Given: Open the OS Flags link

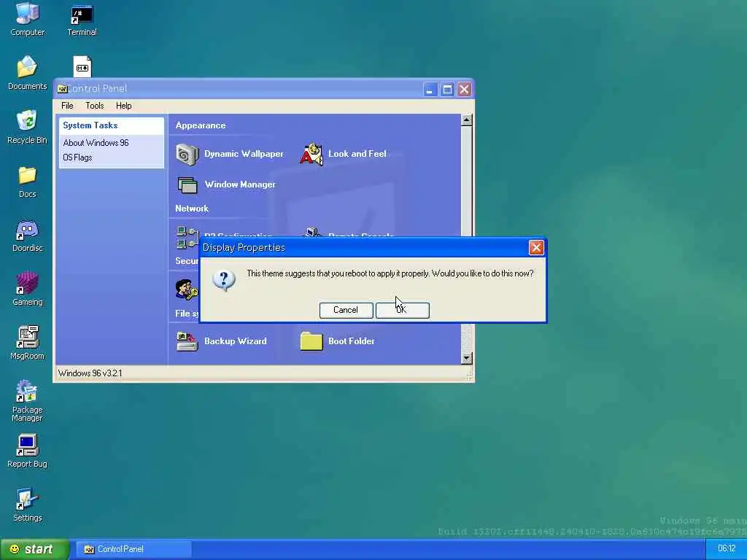Looking at the screenshot, I should (77, 157).
